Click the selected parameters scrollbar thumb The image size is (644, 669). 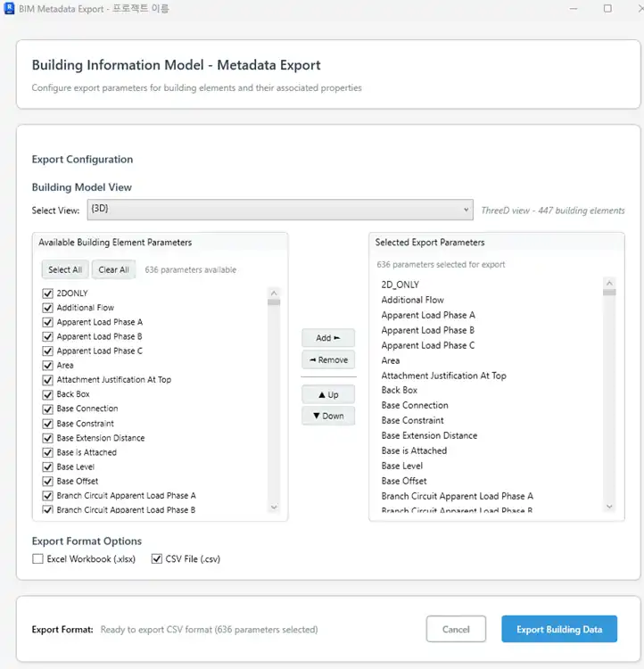609,292
